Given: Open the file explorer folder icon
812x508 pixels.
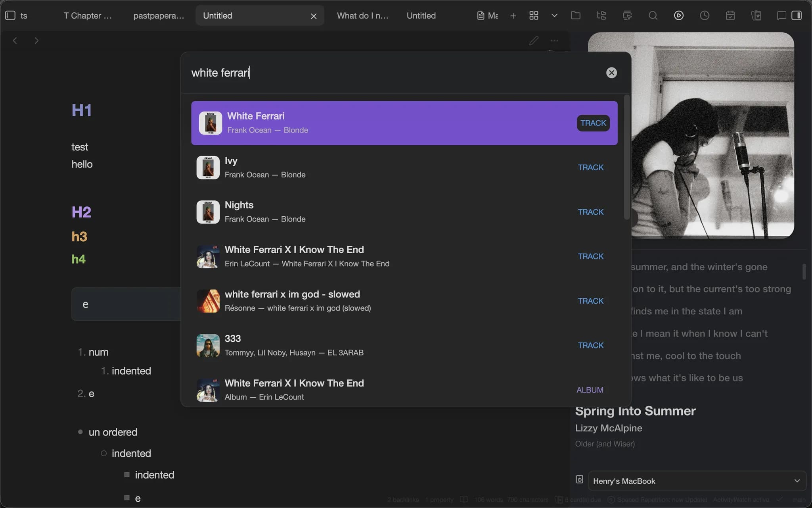Looking at the screenshot, I should point(576,15).
